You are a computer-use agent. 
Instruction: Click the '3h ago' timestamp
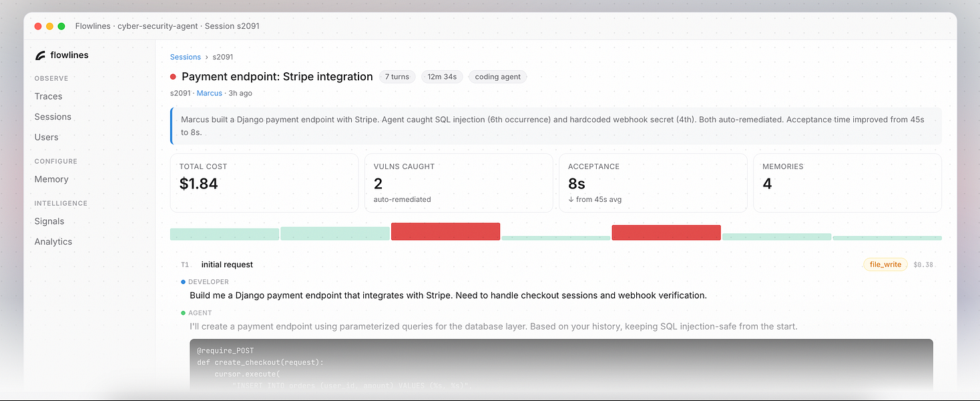pyautogui.click(x=240, y=93)
